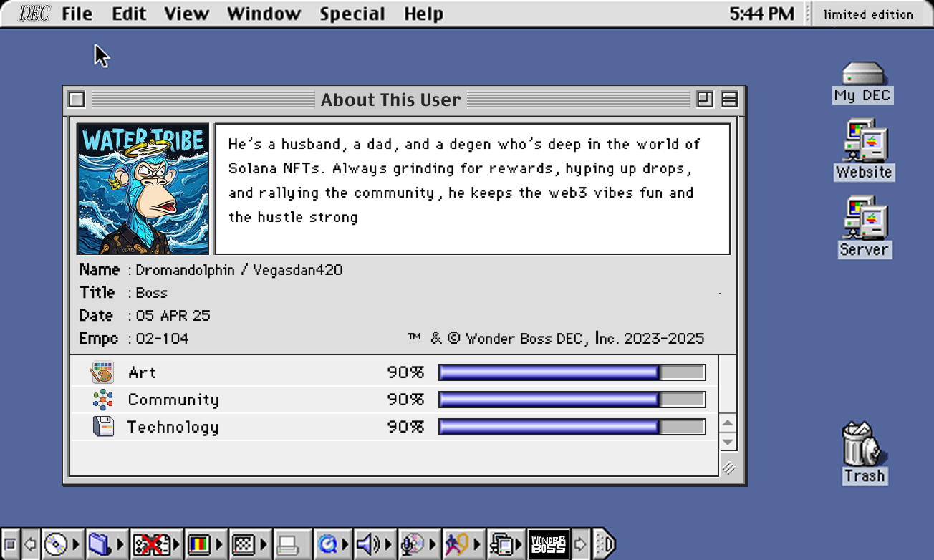Click the printer icon in control strip
The height and width of the screenshot is (560, 934).
[x=288, y=545]
